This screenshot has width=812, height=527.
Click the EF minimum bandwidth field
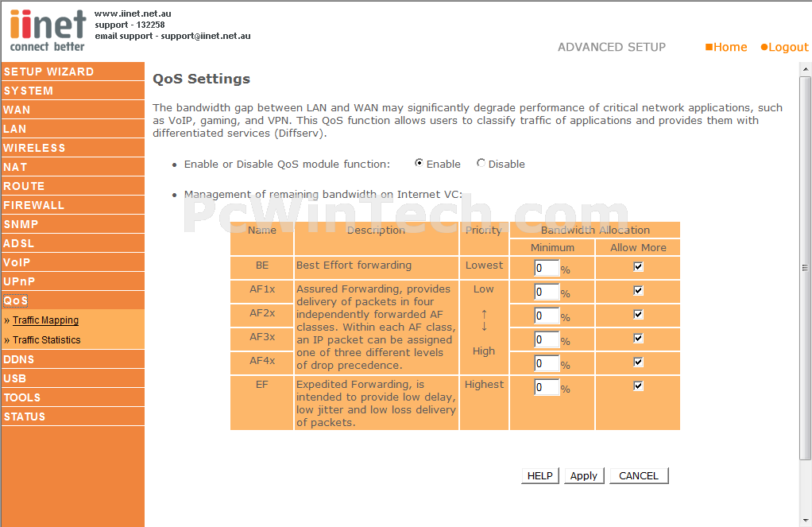(x=547, y=387)
